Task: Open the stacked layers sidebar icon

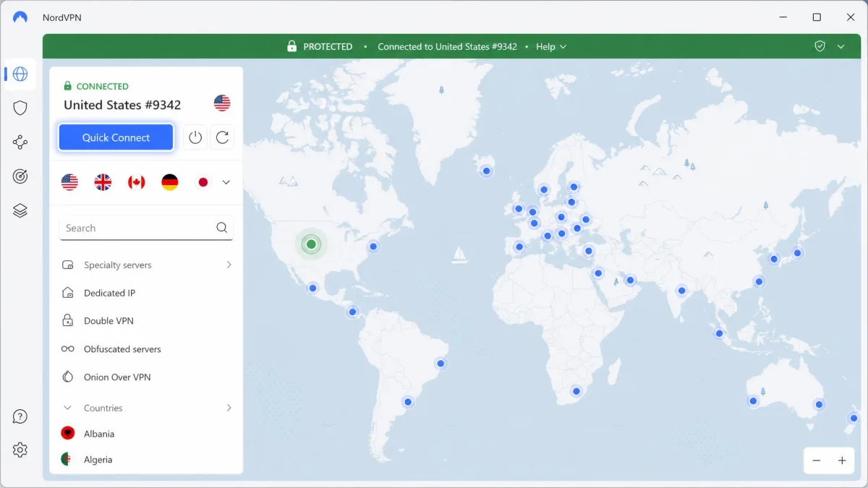Action: click(x=20, y=210)
